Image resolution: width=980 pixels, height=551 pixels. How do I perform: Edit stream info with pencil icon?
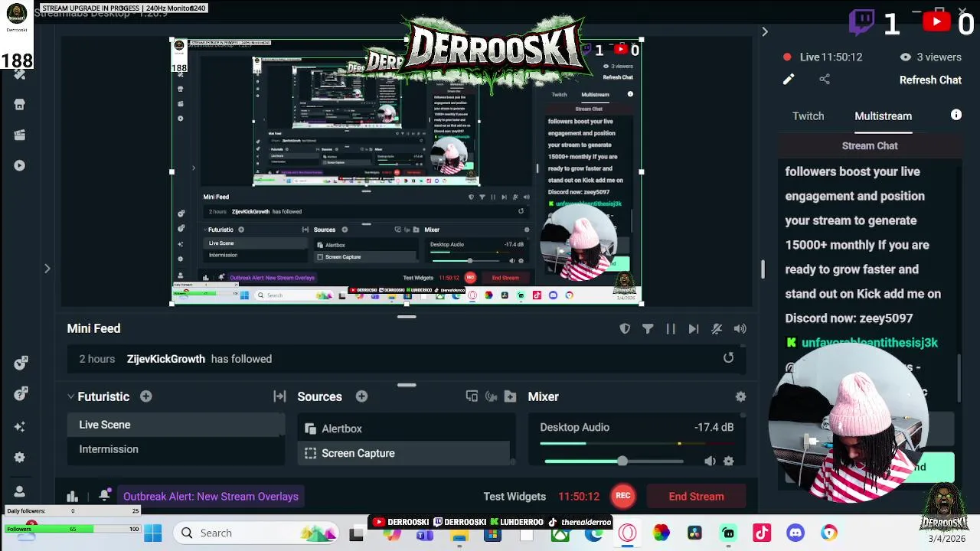789,80
